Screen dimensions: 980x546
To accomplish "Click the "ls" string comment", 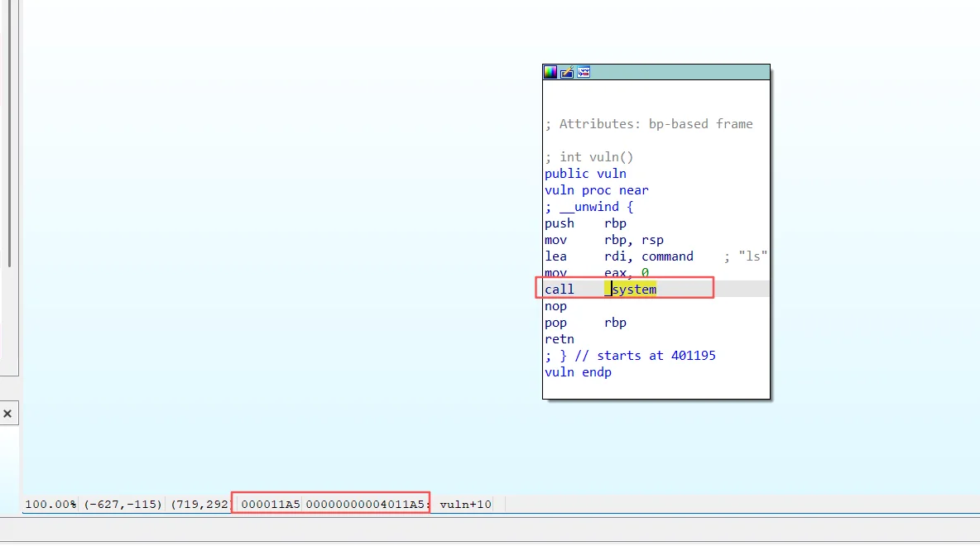I will click(x=752, y=256).
